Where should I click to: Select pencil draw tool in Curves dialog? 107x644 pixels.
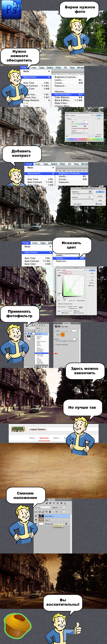pyautogui.click(x=61, y=275)
